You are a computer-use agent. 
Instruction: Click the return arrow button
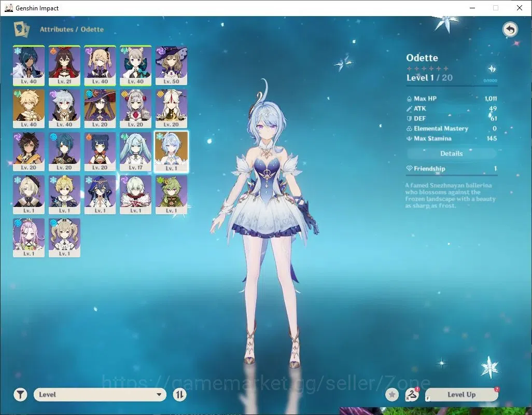tap(510, 30)
